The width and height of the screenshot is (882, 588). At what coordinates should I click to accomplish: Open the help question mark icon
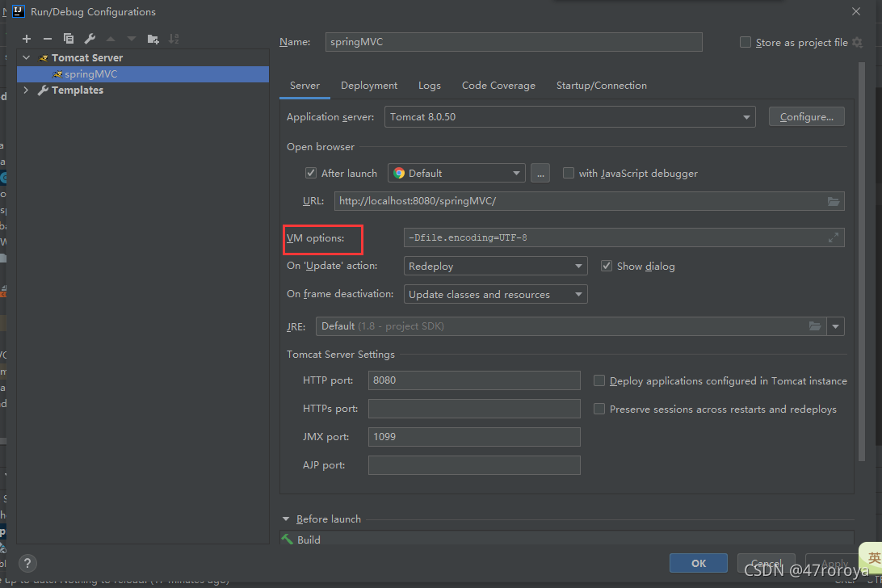point(27,563)
